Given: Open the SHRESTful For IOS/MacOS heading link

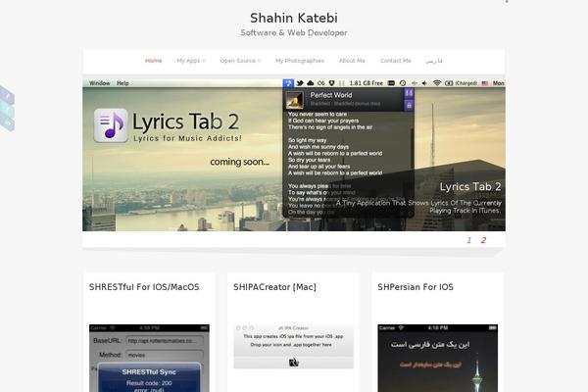Looking at the screenshot, I should (144, 287).
